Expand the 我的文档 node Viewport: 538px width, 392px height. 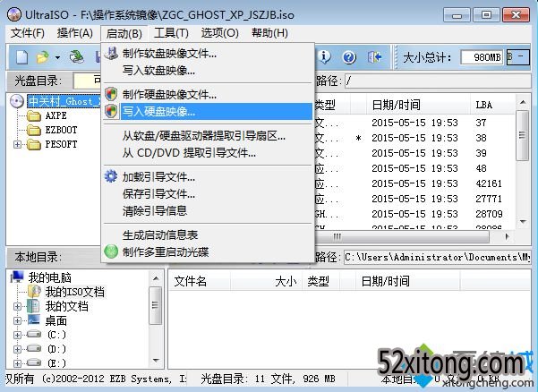point(17,306)
